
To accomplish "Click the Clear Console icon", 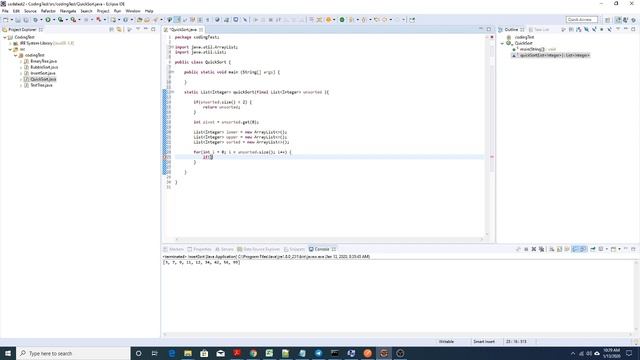I will [551, 249].
